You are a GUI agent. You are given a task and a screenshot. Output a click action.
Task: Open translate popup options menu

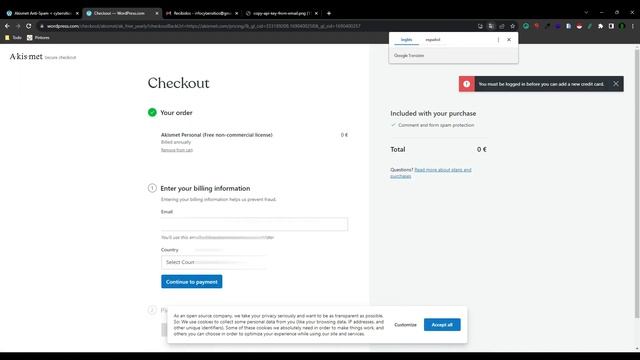[x=498, y=40]
